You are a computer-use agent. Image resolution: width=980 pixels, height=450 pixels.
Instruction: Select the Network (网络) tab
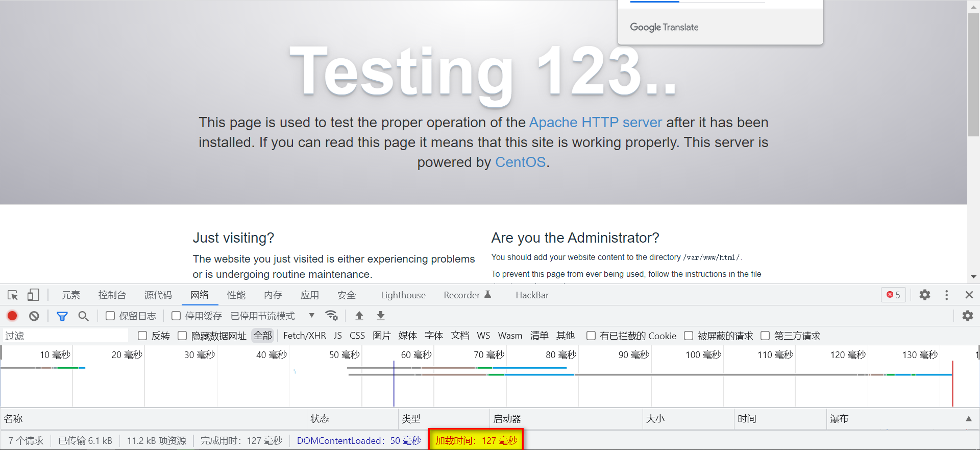click(200, 295)
